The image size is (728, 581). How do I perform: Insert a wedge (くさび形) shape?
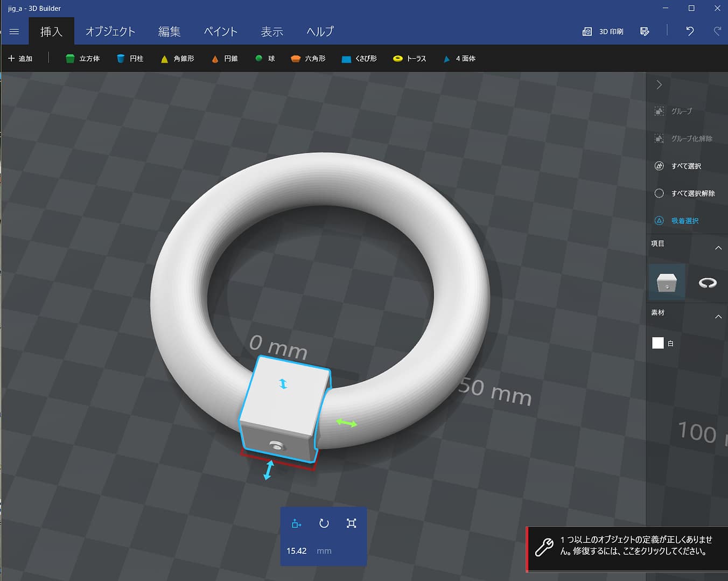pyautogui.click(x=359, y=59)
